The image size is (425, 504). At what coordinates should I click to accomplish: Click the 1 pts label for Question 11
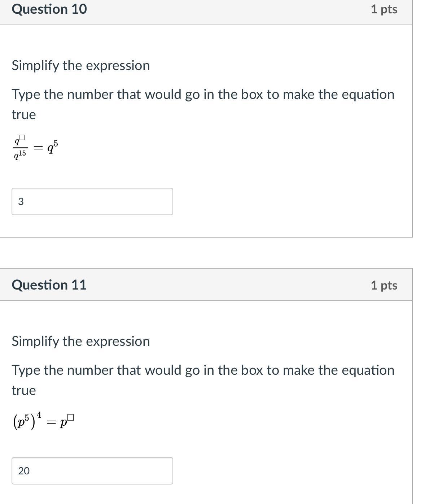tap(384, 285)
